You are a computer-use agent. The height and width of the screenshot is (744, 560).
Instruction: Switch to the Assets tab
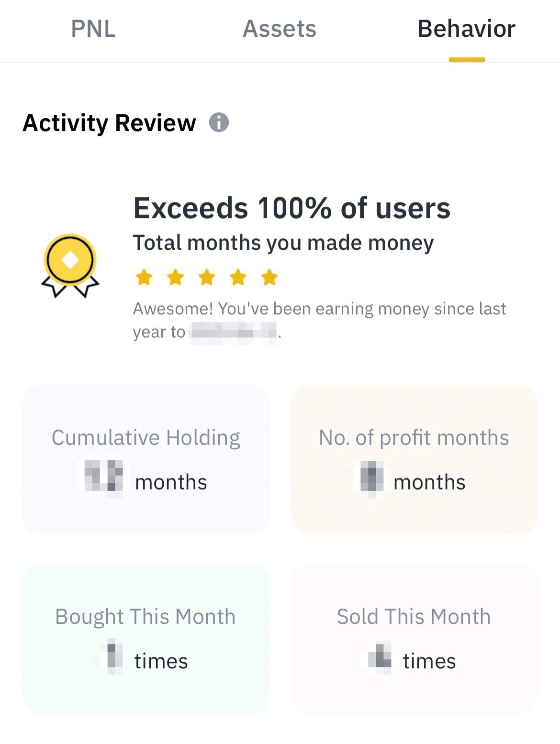pos(280,29)
